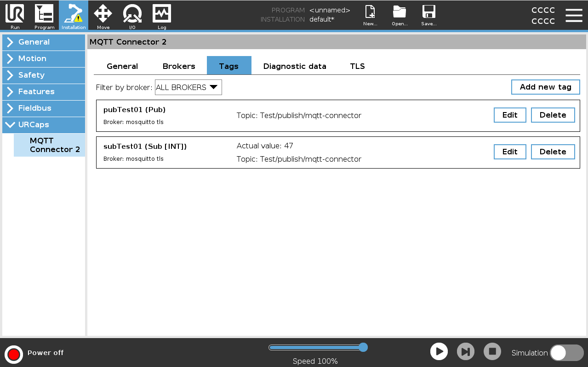Click the Speed slider handle
588x367 pixels.
(363, 347)
